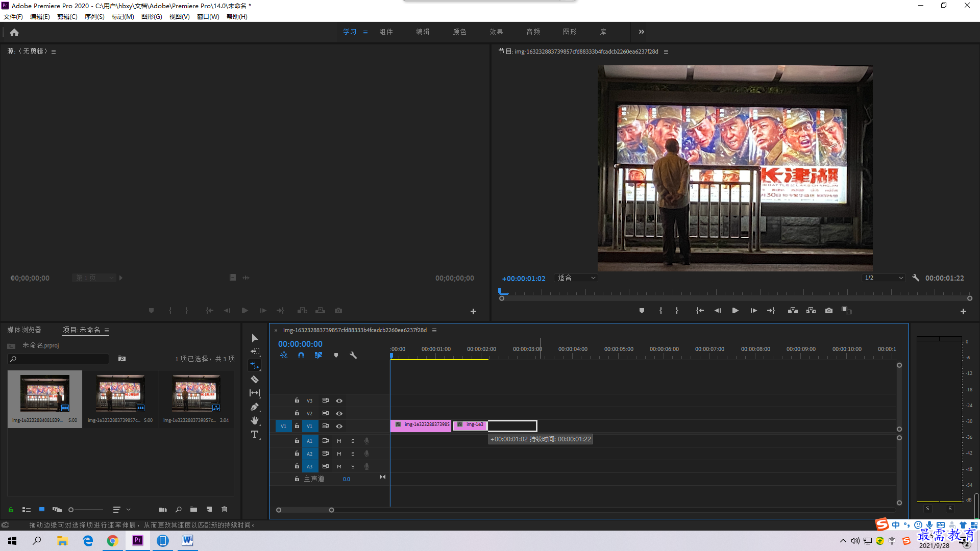Open 学习 workspace menu icon
980x551 pixels.
click(365, 32)
